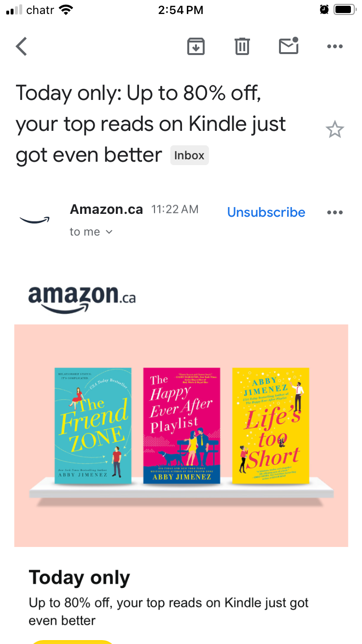Click the Unsubscribe link
This screenshot has width=362, height=644.
266,212
